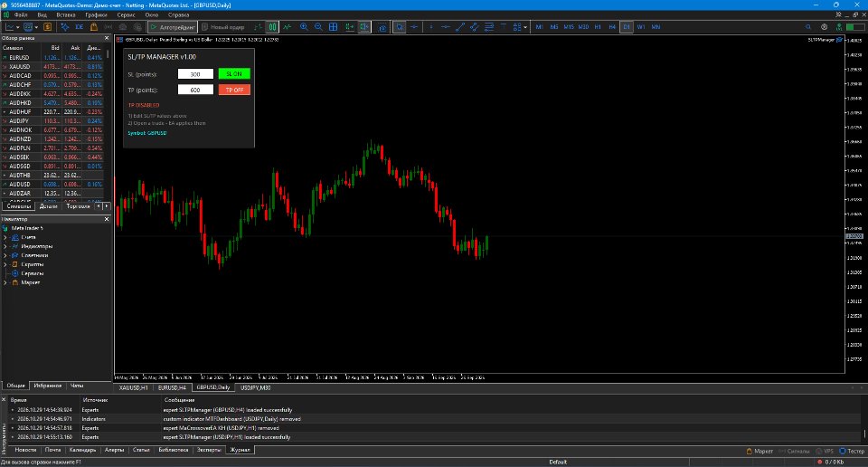Expand the Скрипты tree node
The height and width of the screenshot is (467, 868).
click(x=5, y=264)
